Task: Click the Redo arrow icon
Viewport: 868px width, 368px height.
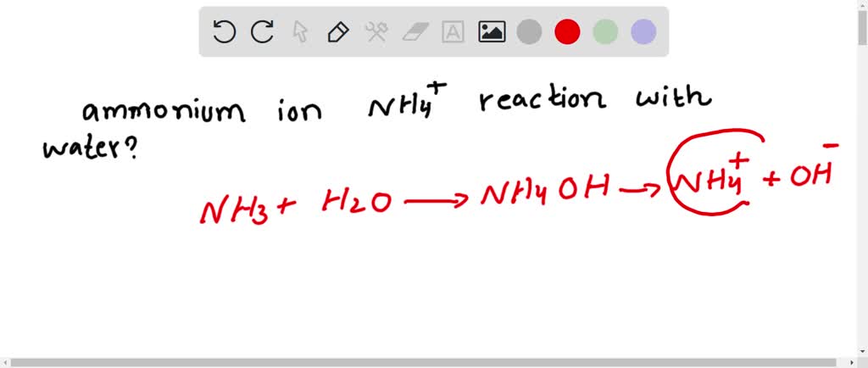Action: point(262,32)
